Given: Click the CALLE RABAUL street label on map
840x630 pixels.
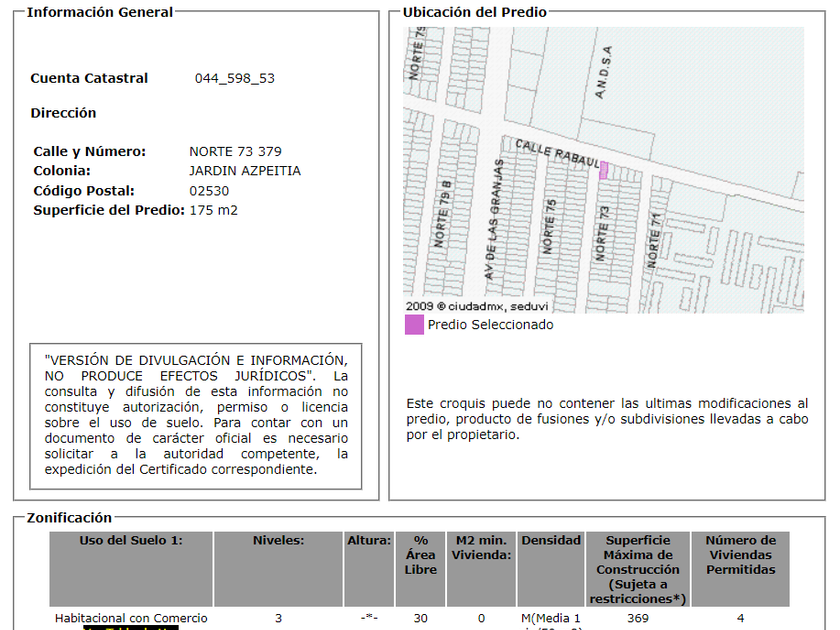Looking at the screenshot, I should pyautogui.click(x=557, y=153).
